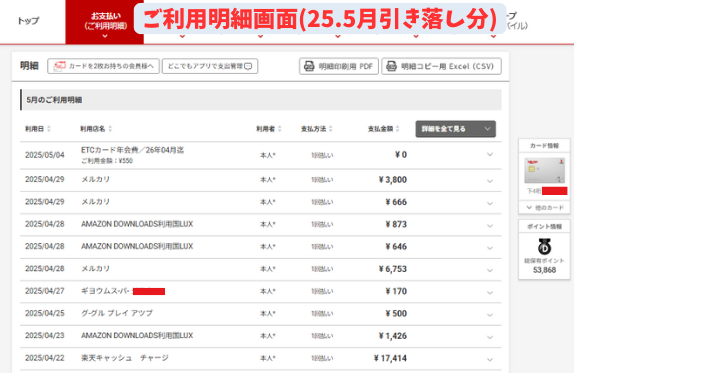Viewport: 714px width, 373px height.
Task: Click カード情報 panel header
Action: (544, 146)
